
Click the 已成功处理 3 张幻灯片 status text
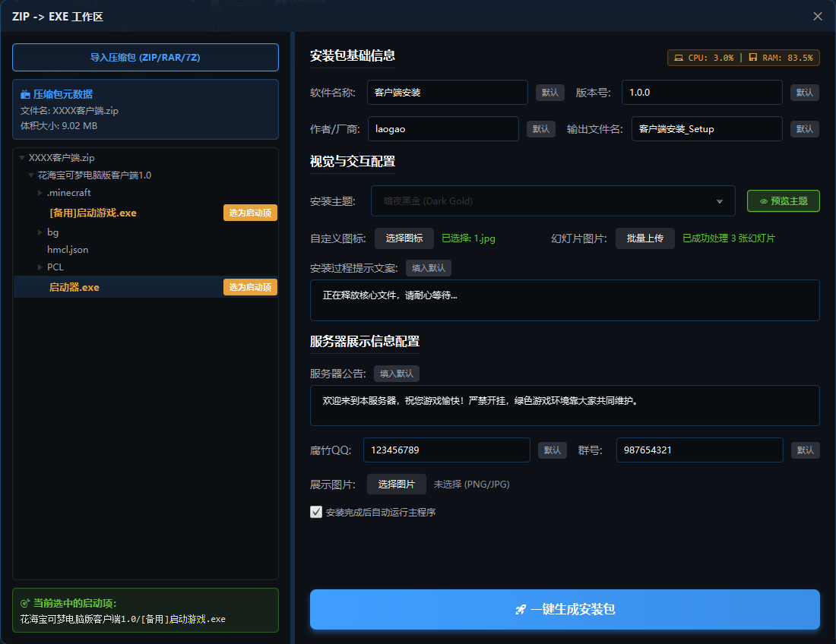coord(729,238)
